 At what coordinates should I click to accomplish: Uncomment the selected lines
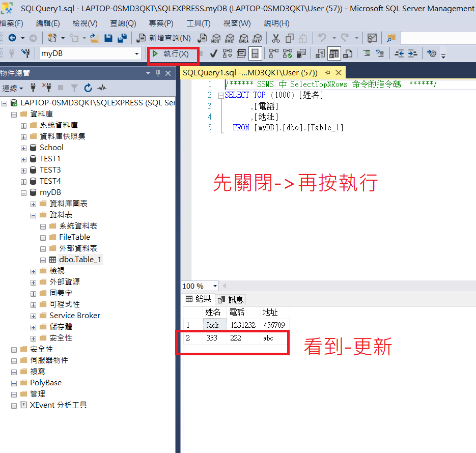pos(380,53)
